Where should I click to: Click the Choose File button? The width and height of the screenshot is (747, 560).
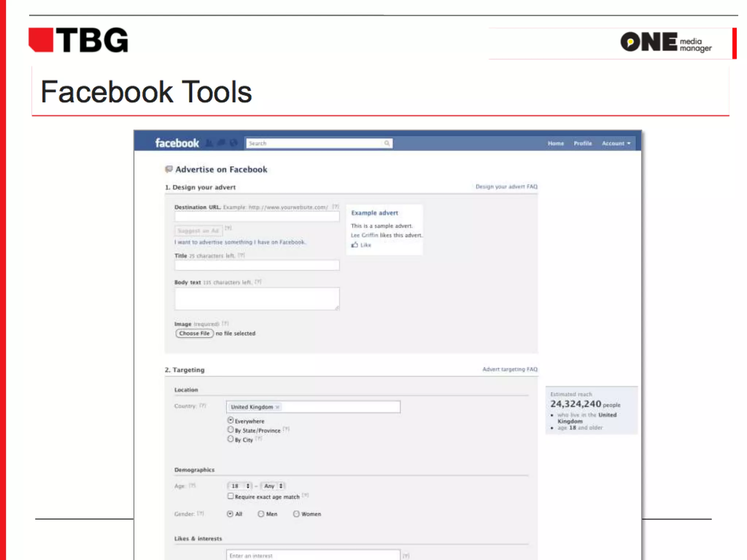click(194, 334)
